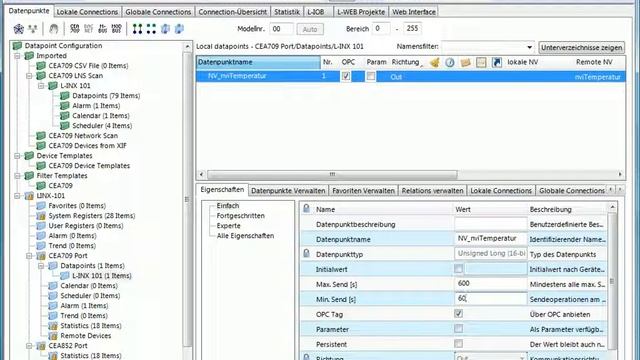Click the Auto button next to Modellnr.
The width and height of the screenshot is (640, 360).
click(310, 29)
